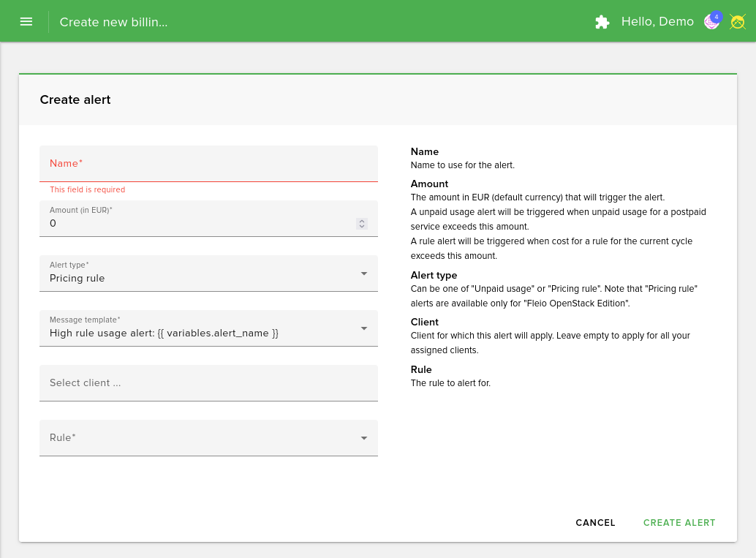The width and height of the screenshot is (756, 558).
Task: Click the yellow user avatar icon
Action: pyautogui.click(x=737, y=22)
